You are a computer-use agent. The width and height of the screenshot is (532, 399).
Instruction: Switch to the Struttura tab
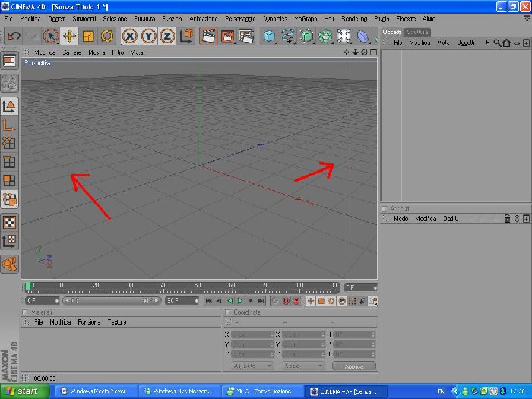coord(417,32)
